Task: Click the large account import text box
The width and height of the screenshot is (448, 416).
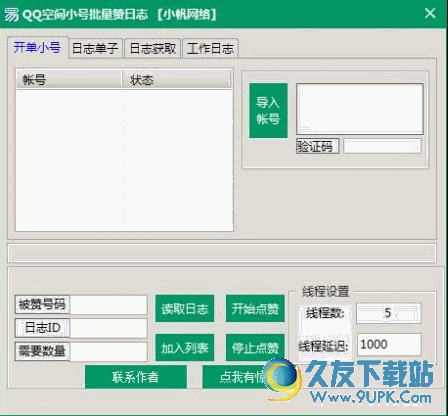Action: point(360,109)
